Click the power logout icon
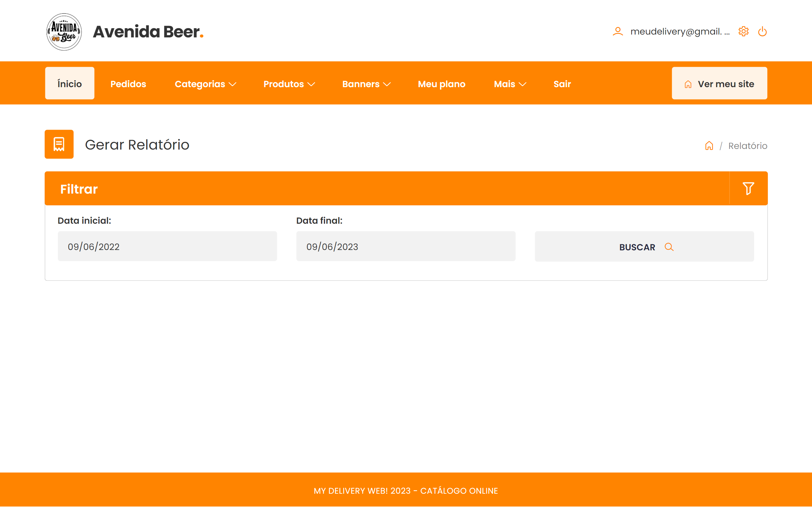 pos(762,31)
